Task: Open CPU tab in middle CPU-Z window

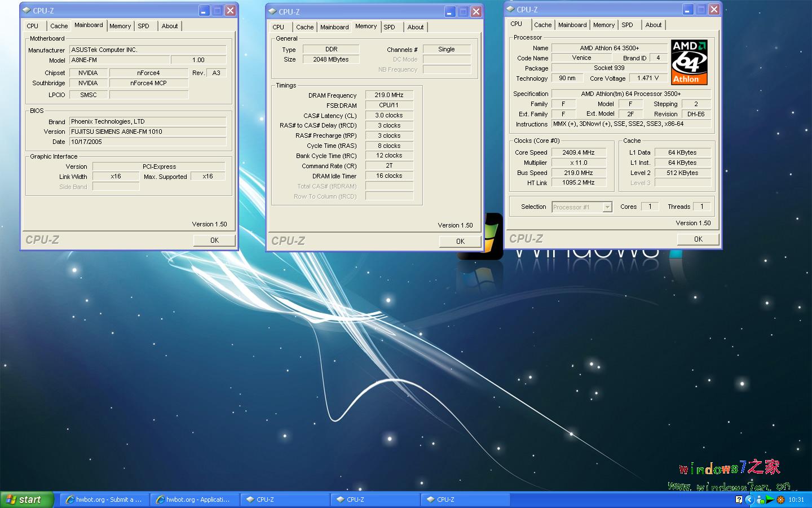Action: point(279,27)
